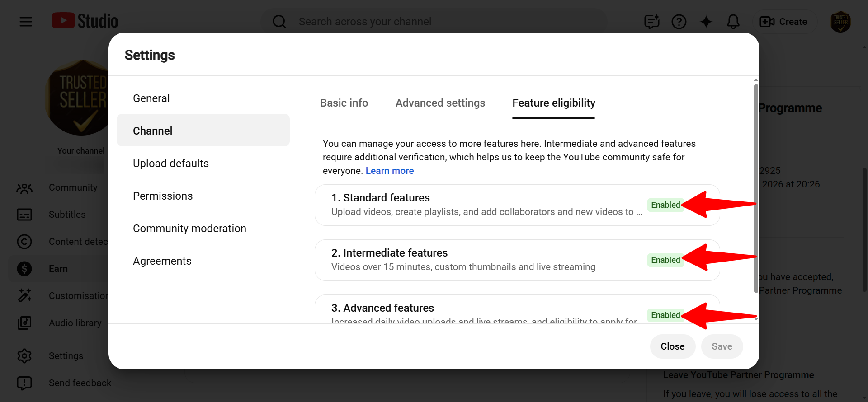This screenshot has height=402, width=868.
Task: Click the Settings gear icon in sidebar
Action: point(24,356)
